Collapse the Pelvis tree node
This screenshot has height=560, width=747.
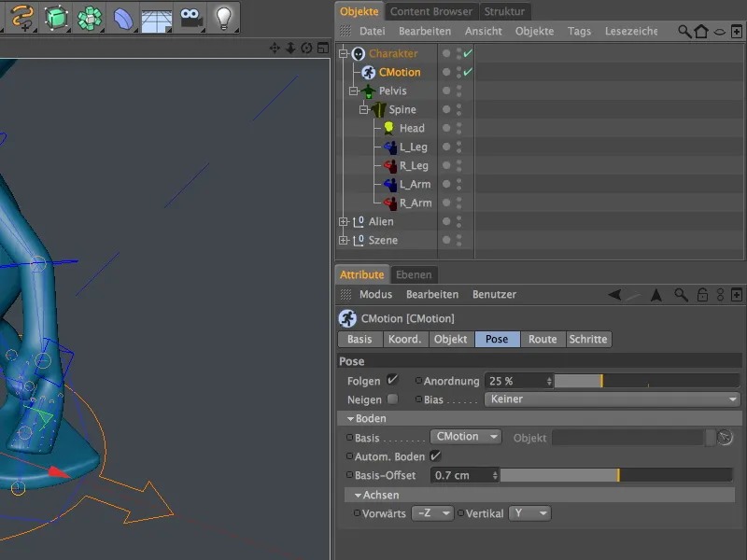pos(353,91)
